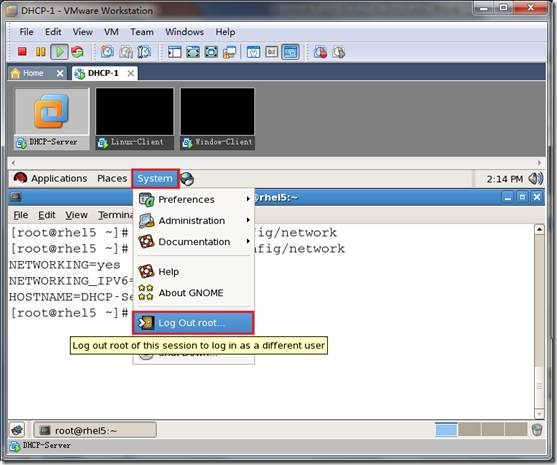Click the green Power On play button
Screen dimensions: 557x465
tap(59, 52)
